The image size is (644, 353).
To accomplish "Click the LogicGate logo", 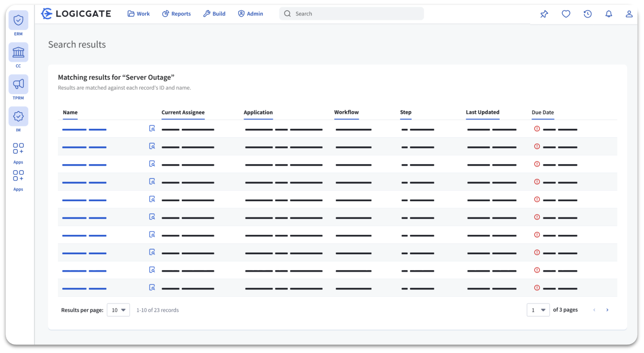I will 76,14.
